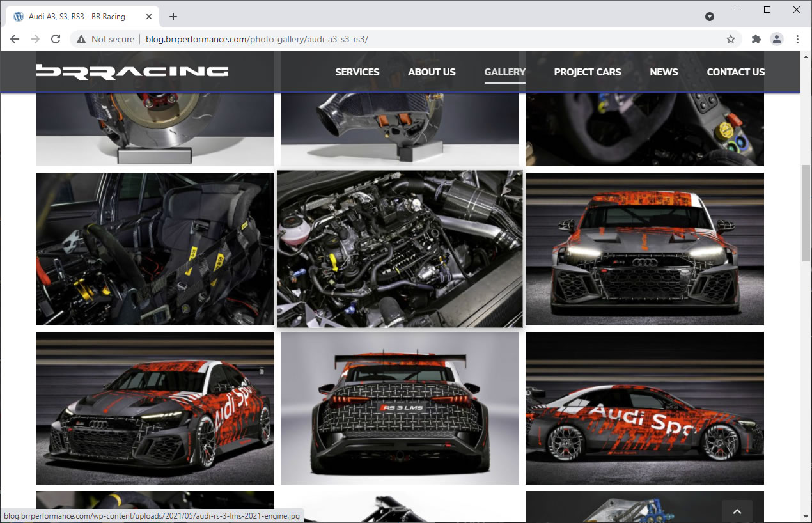
Task: Open a new browser tab
Action: click(x=173, y=17)
